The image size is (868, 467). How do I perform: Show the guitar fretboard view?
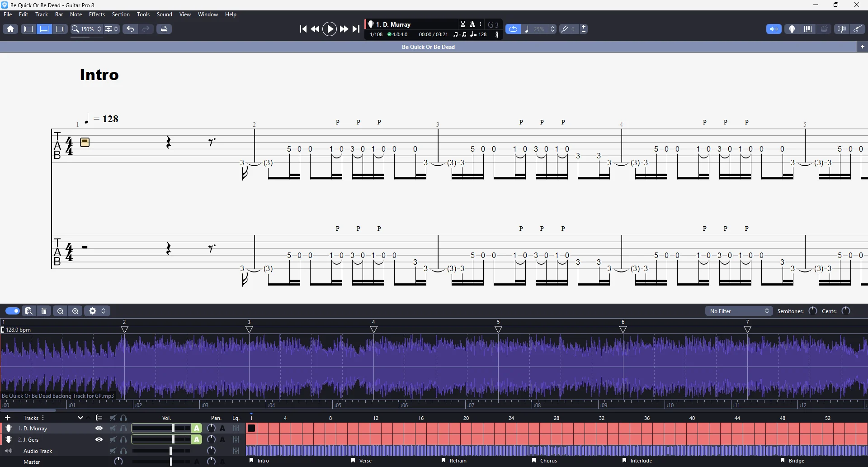coord(792,29)
